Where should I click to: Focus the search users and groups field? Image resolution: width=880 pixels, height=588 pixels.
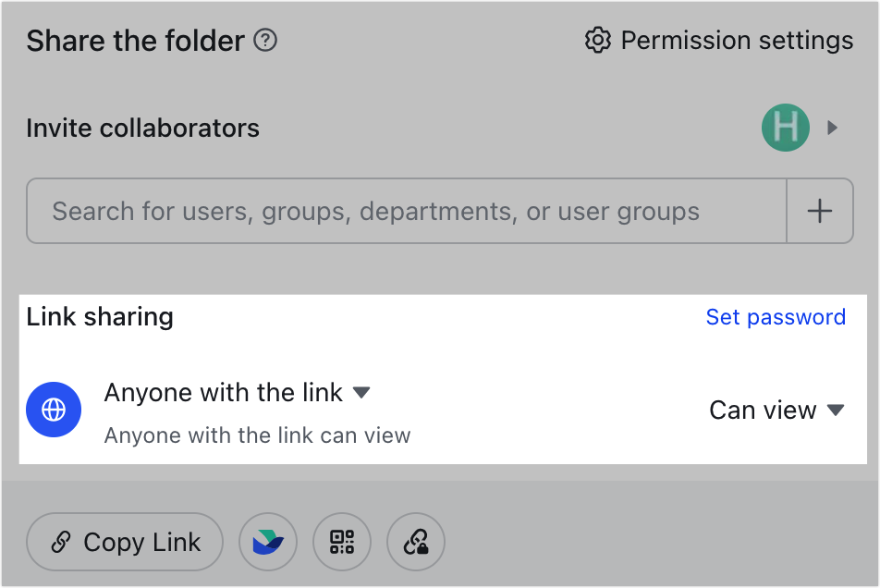(x=407, y=211)
